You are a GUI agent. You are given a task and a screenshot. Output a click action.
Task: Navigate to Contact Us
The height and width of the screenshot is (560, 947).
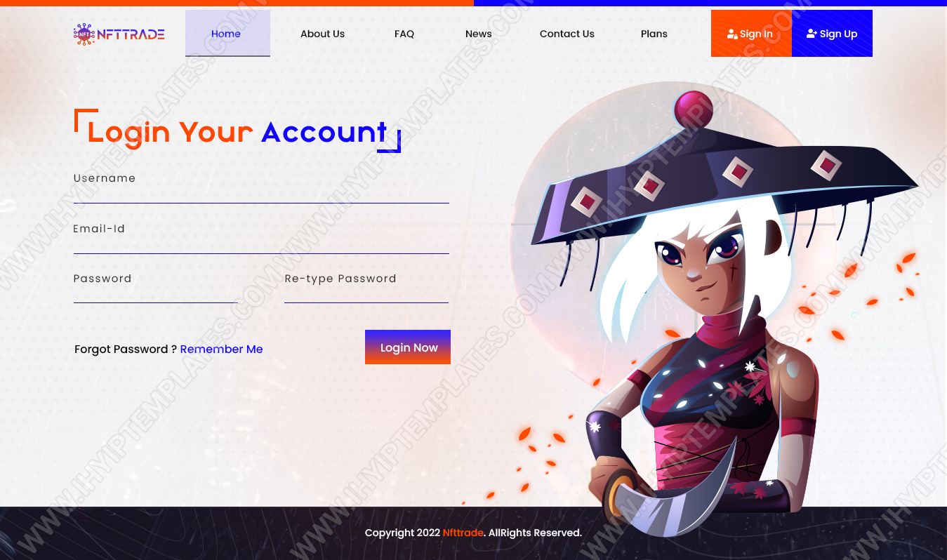(567, 34)
